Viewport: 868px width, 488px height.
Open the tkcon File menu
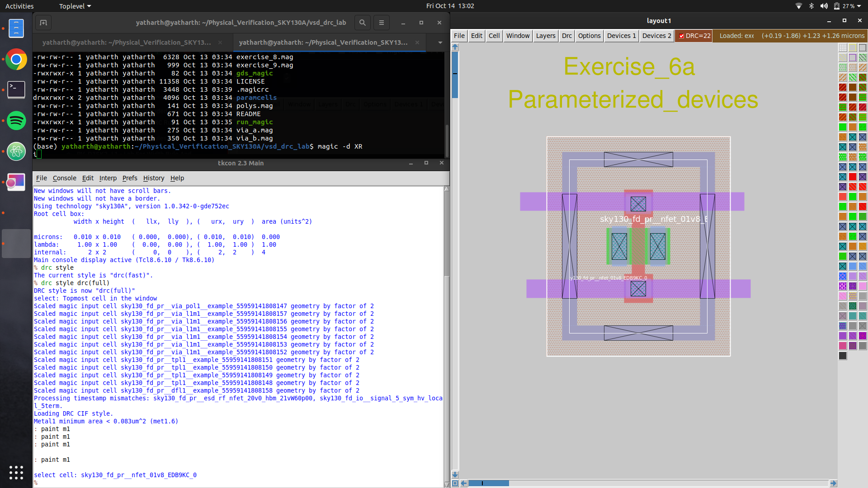point(42,178)
